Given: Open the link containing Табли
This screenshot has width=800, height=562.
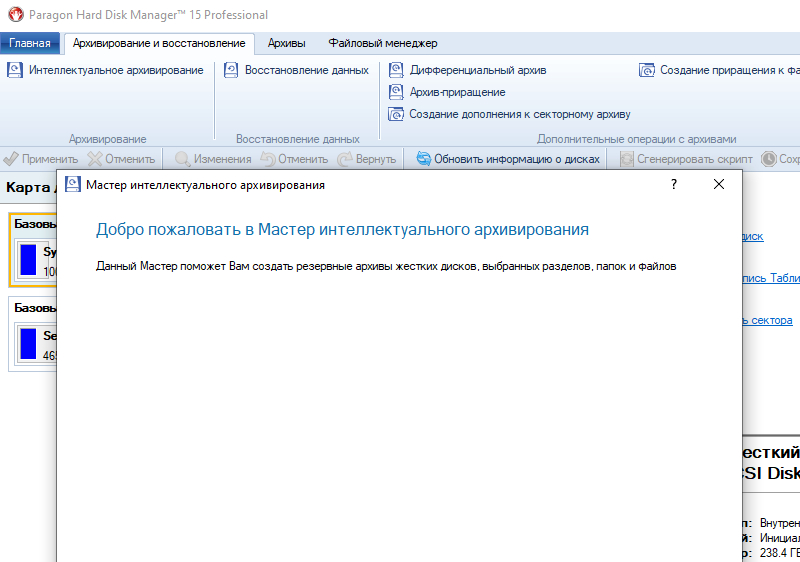Looking at the screenshot, I should click(x=771, y=278).
